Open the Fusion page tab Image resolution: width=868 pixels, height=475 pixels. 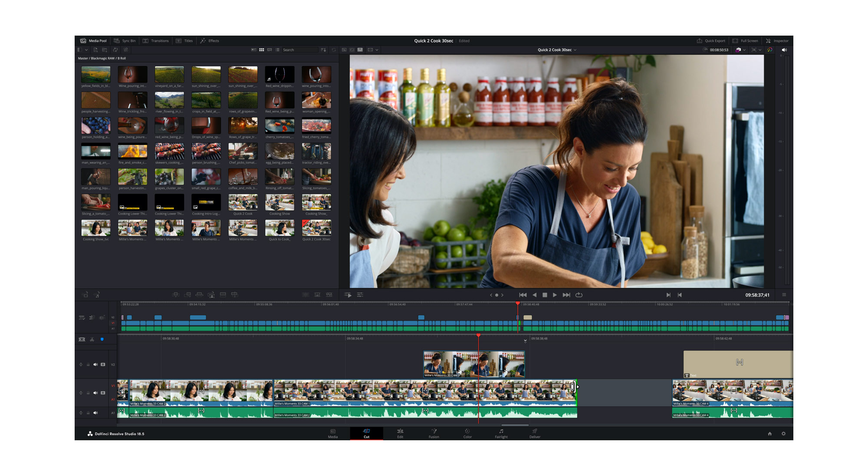(434, 433)
